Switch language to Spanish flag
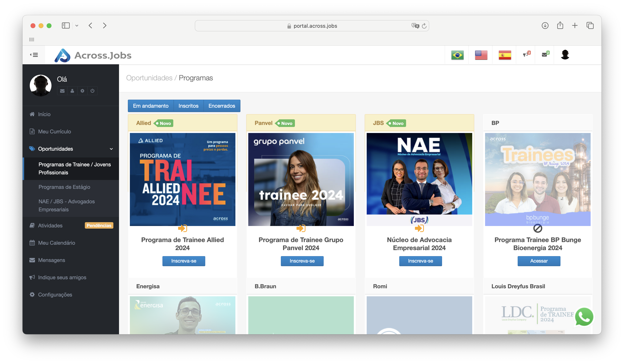624x364 pixels. (505, 55)
